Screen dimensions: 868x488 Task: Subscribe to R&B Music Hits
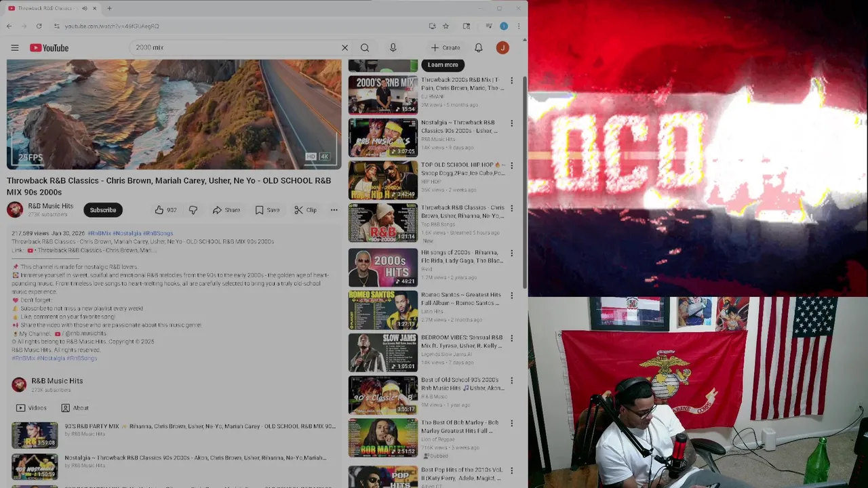click(x=103, y=210)
